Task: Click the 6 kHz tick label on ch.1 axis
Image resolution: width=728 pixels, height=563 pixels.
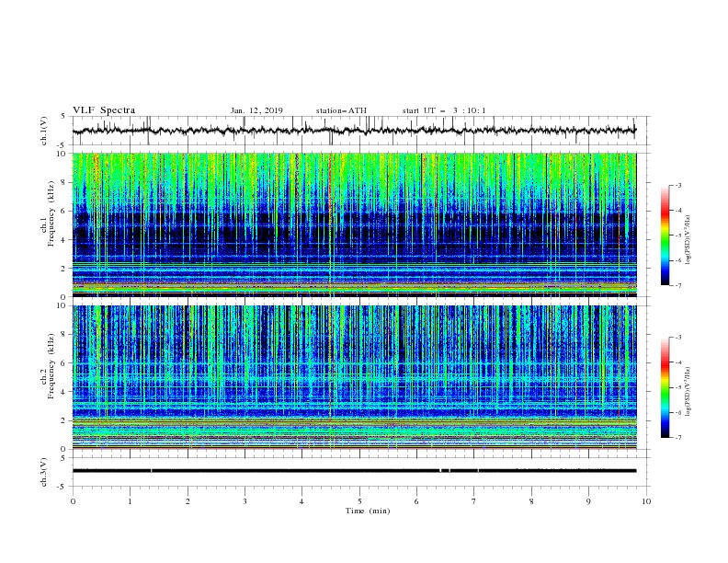Action: (x=64, y=211)
